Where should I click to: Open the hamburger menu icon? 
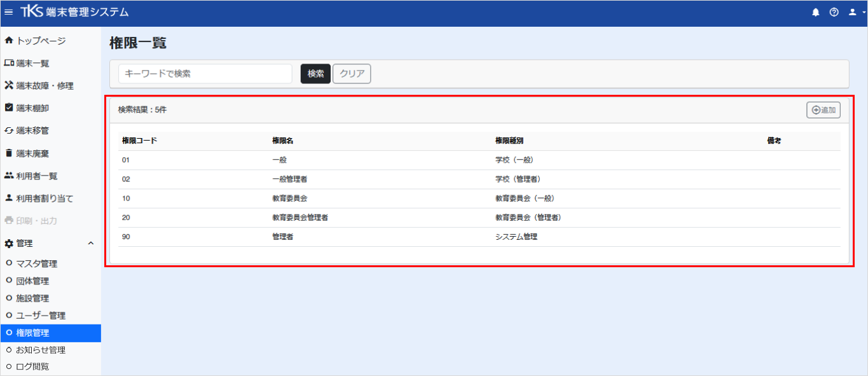click(x=8, y=13)
